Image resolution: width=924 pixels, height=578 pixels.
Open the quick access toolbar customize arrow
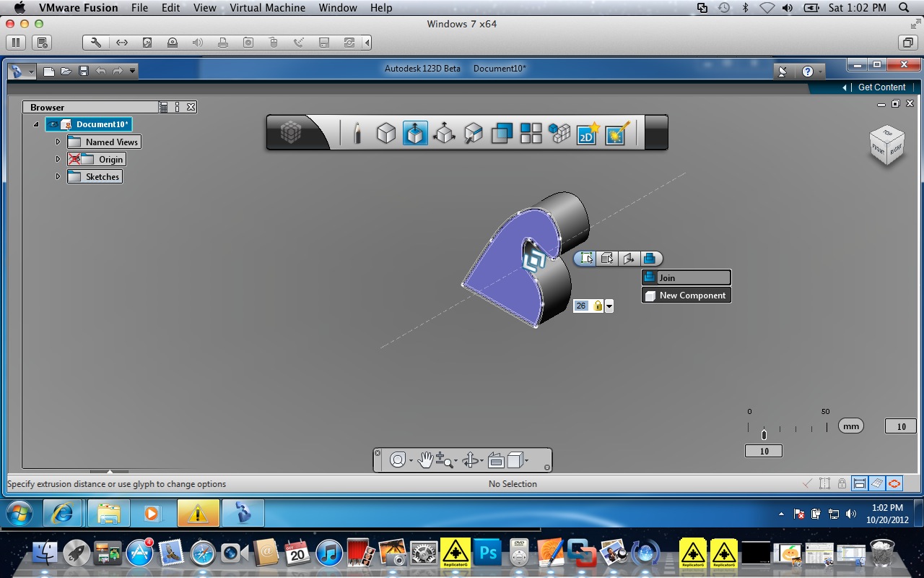tap(133, 71)
